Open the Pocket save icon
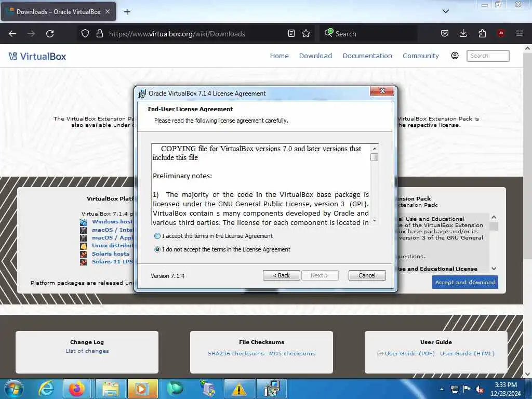Viewport: 532px width, 399px height. [x=445, y=34]
